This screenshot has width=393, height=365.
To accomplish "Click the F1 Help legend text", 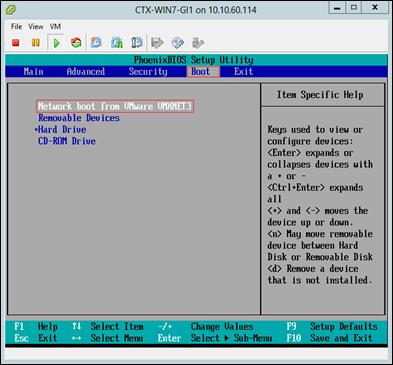I will 36,326.
